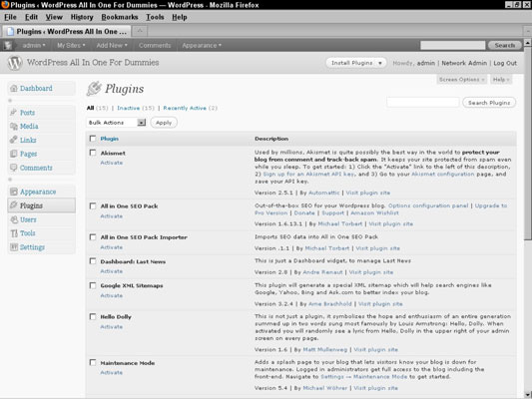
Task: Click the Apply bulk action button
Action: coord(164,123)
